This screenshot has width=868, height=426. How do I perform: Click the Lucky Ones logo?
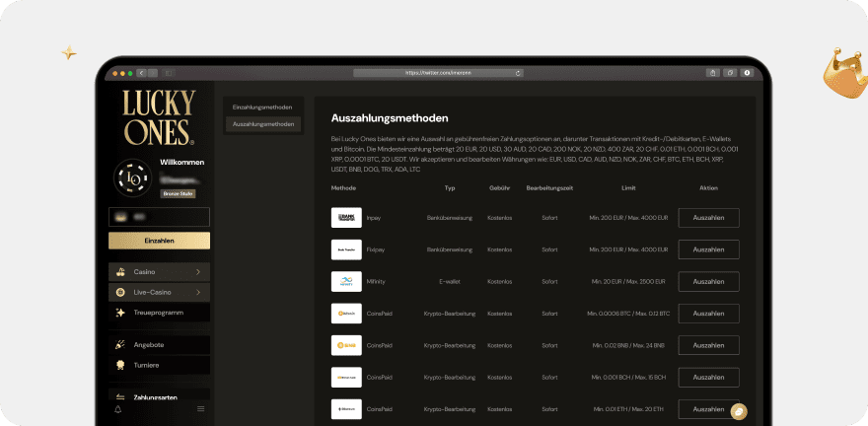pos(159,117)
